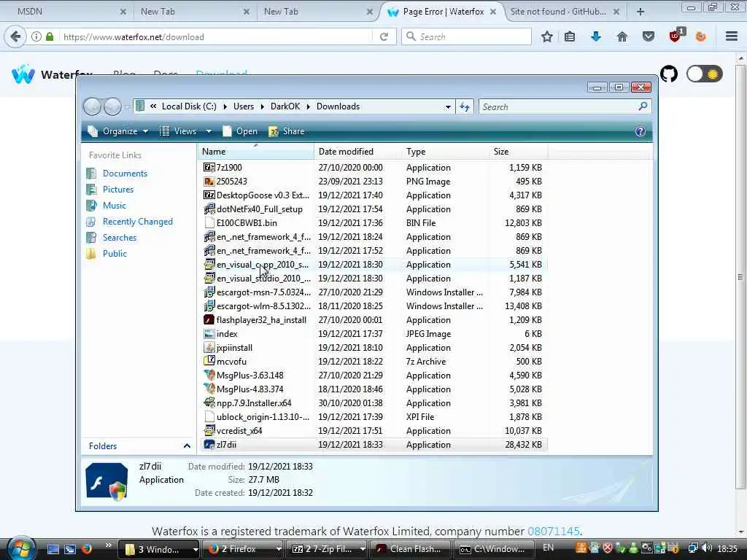Expand the DarkOK breadcrumb arrow

[309, 106]
